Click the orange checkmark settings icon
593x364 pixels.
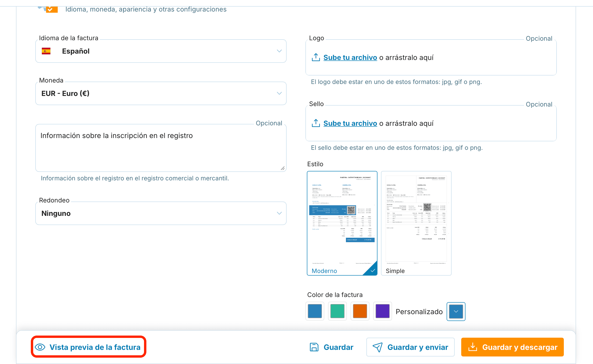[52, 9]
